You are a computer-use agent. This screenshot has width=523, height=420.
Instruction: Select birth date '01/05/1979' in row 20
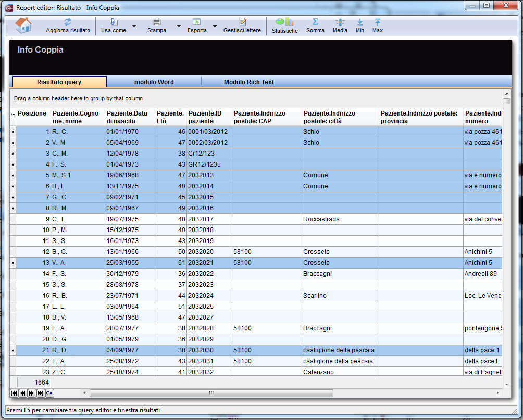coord(130,339)
